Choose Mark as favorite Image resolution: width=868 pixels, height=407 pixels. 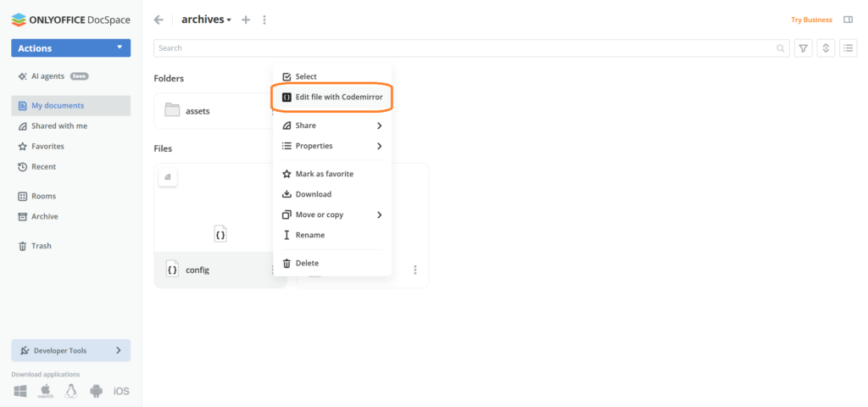(332, 174)
